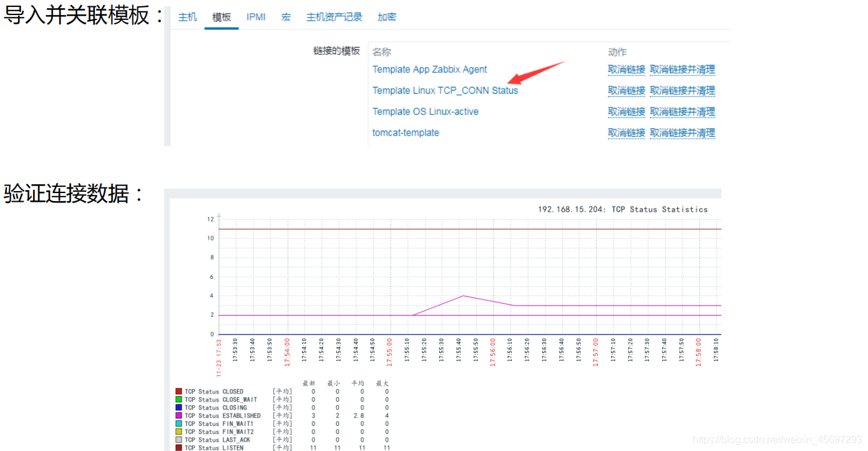This screenshot has height=451, width=868.
Task: Click the green CLOSE_WAIT legend swatch
Action: coord(178,400)
